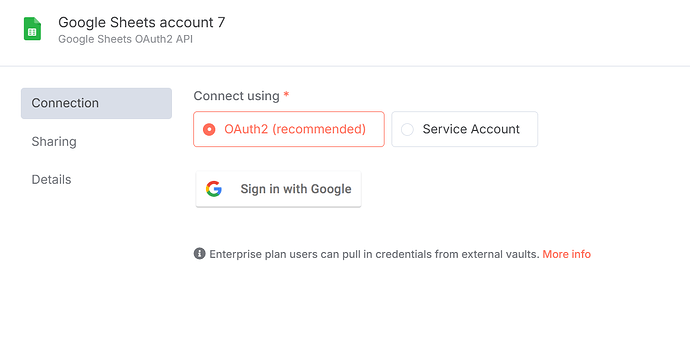Click the Enterprise plan users notice text

(374, 254)
